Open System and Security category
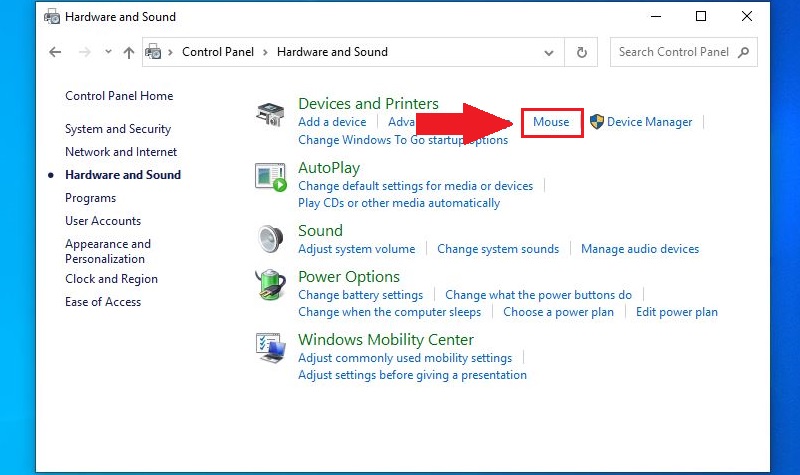This screenshot has width=800, height=475. pos(118,129)
